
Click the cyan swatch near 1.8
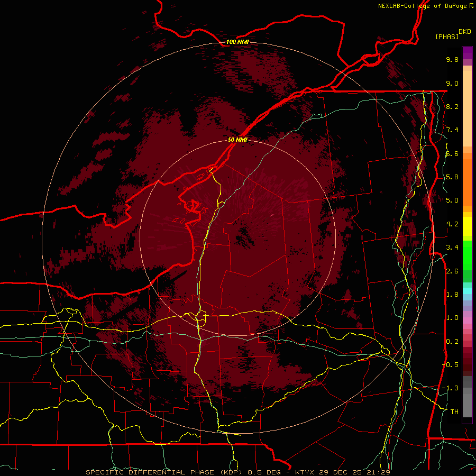tap(467, 291)
